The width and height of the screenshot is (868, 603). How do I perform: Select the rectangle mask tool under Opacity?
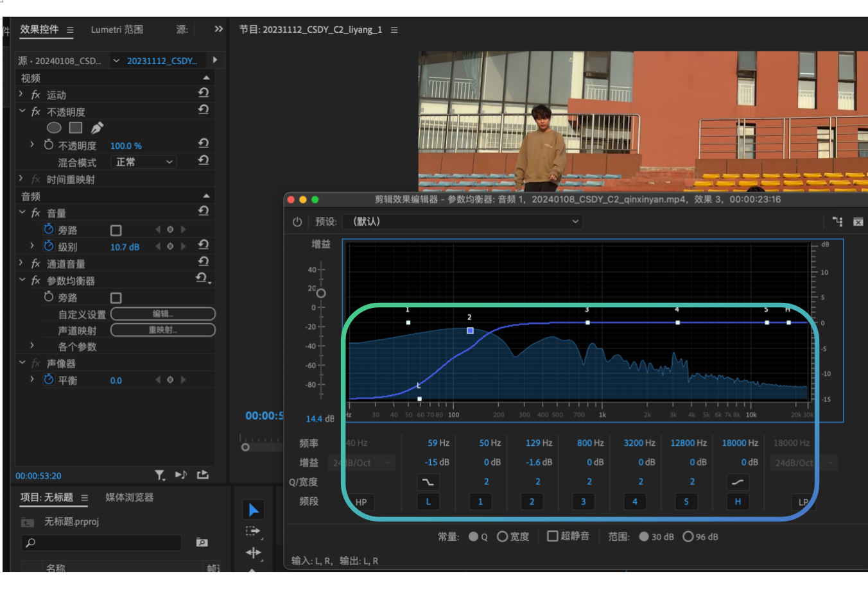click(76, 128)
